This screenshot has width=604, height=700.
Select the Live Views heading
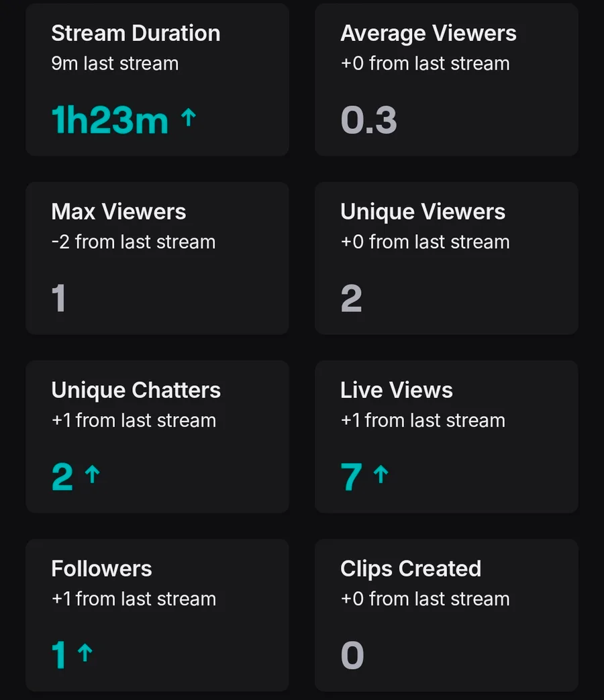[x=396, y=391]
